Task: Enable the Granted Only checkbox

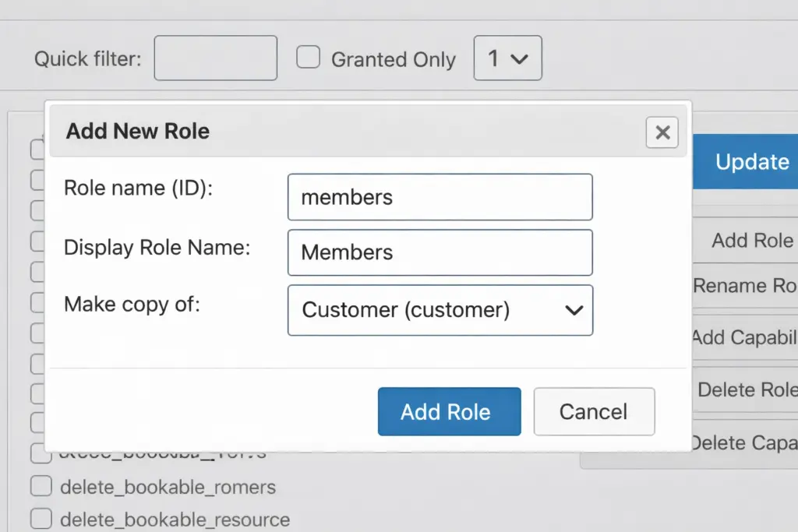Action: tap(309, 58)
